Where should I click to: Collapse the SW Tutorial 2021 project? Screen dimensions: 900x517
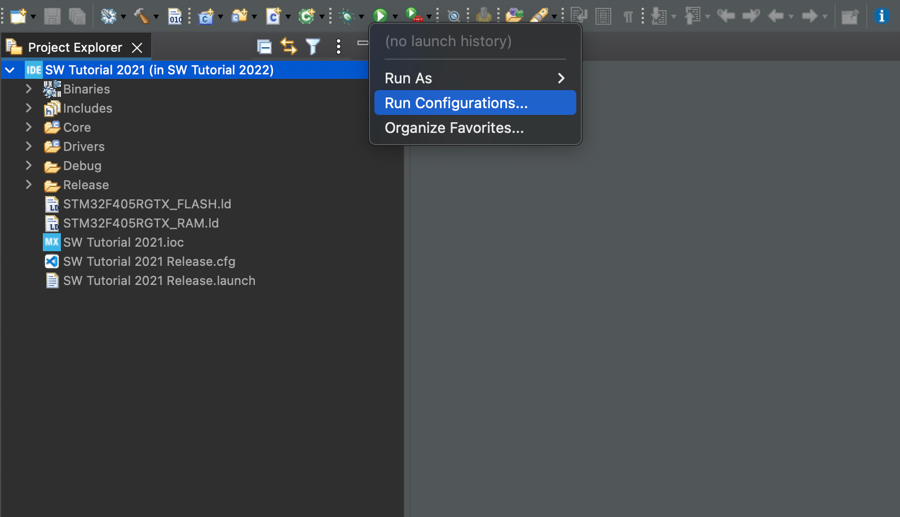[x=10, y=70]
